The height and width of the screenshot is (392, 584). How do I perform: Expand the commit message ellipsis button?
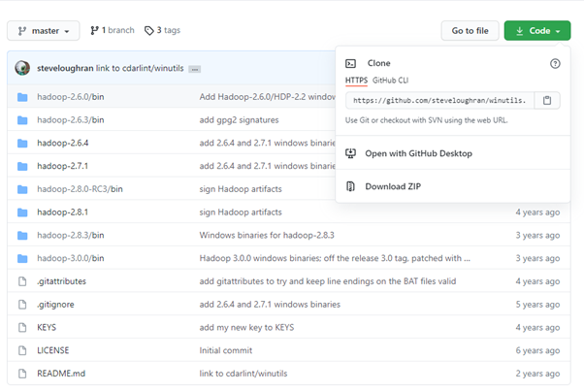pos(194,69)
